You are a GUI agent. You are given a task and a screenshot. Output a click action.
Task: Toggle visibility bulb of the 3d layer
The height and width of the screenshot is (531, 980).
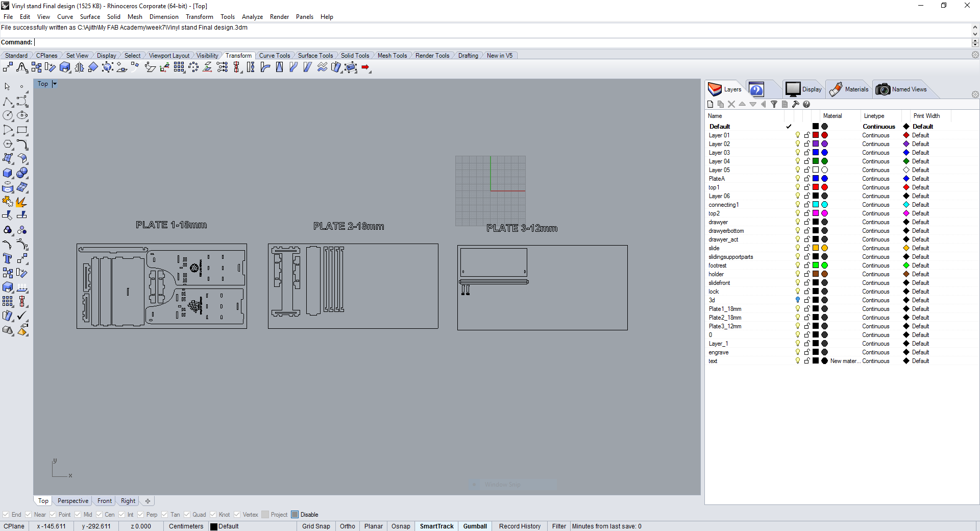(798, 300)
